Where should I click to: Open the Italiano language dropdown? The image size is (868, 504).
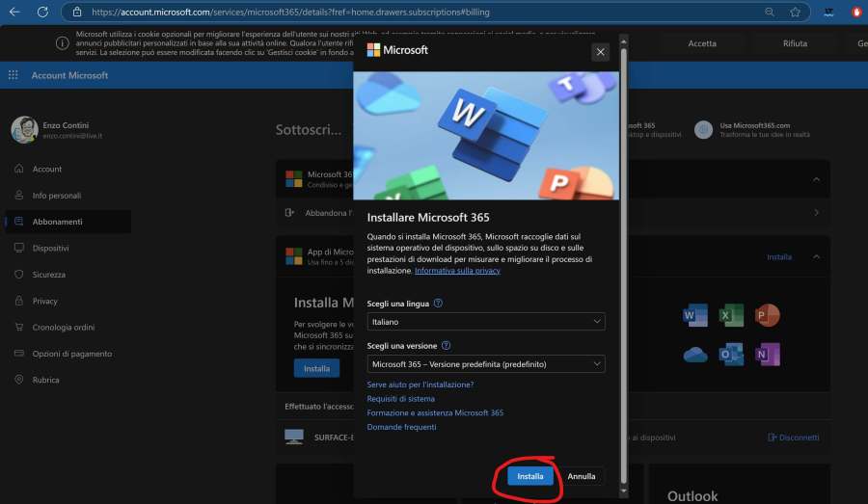(x=486, y=322)
